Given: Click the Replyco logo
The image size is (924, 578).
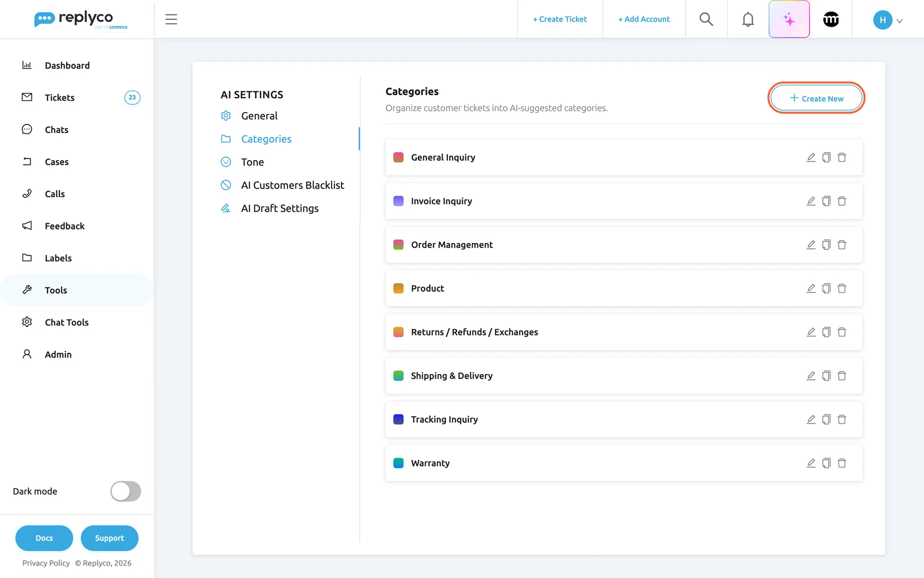Looking at the screenshot, I should coord(81,20).
